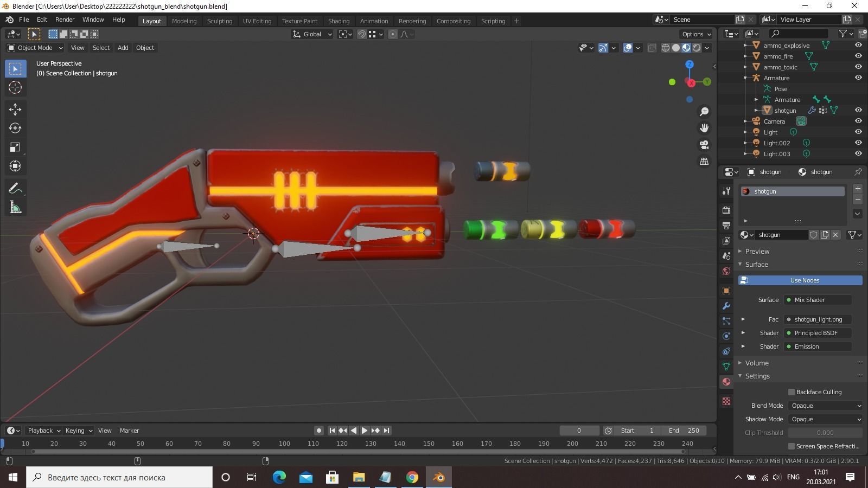
Task: Open Blend Mode Opaque dropdown
Action: (x=825, y=406)
